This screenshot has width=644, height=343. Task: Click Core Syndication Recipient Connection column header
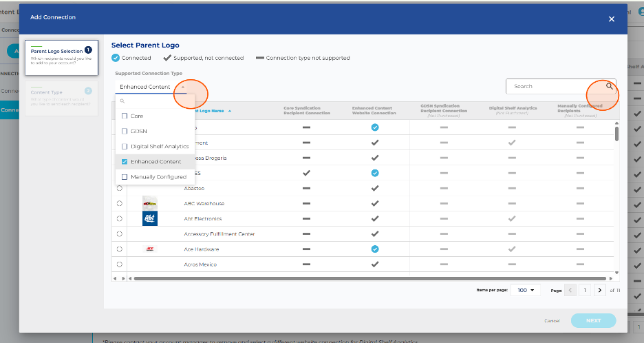[307, 111]
